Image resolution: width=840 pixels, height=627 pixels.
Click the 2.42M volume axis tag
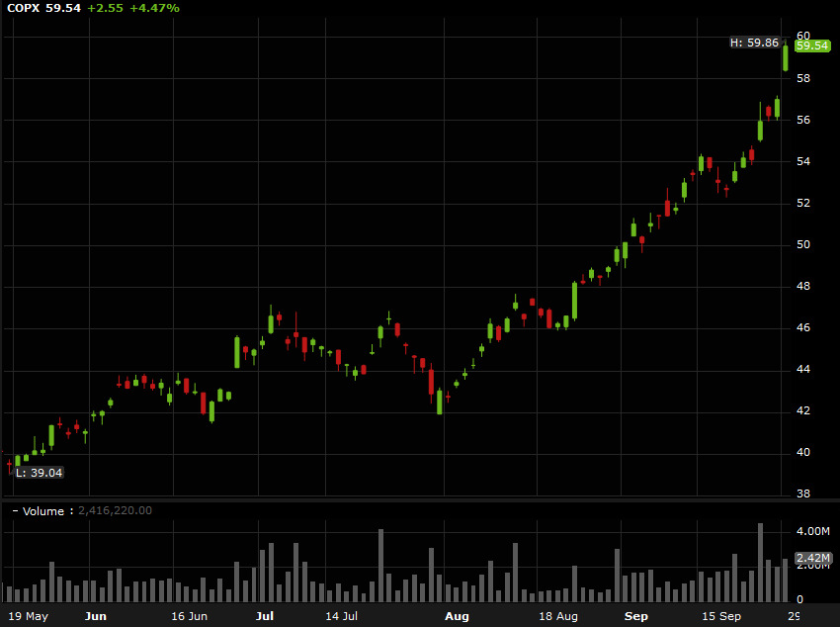(813, 557)
